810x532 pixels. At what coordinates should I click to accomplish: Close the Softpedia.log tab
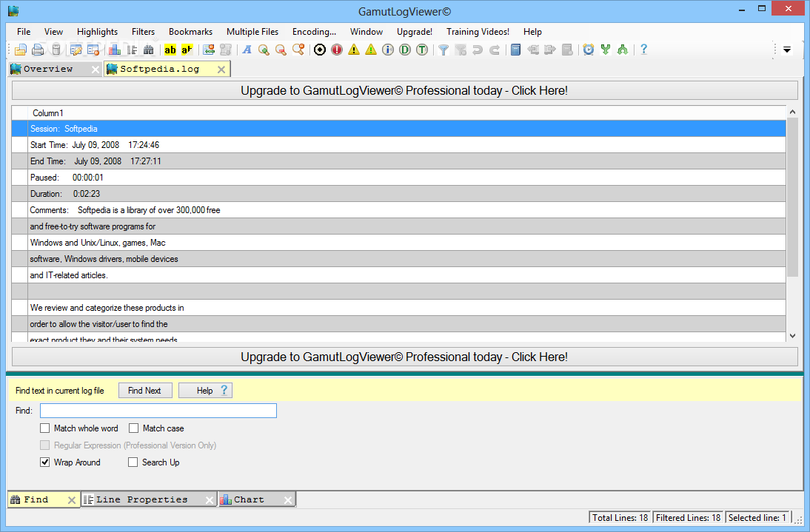click(x=221, y=70)
